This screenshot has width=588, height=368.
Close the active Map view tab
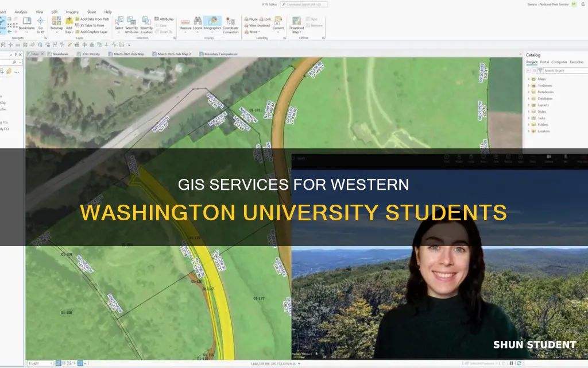pyautogui.click(x=42, y=54)
